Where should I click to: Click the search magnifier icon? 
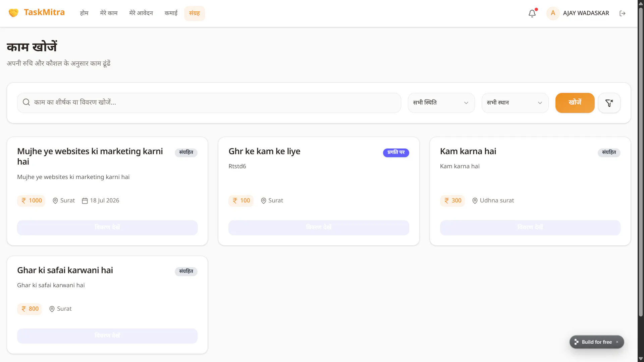[26, 102]
